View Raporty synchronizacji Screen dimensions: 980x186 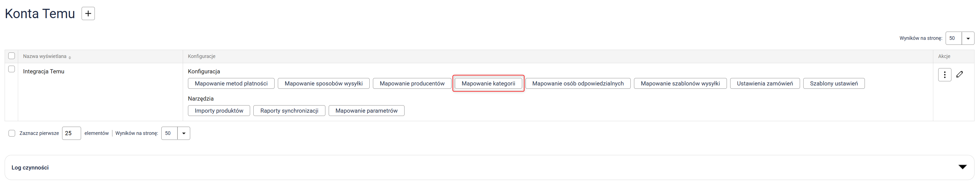click(289, 111)
